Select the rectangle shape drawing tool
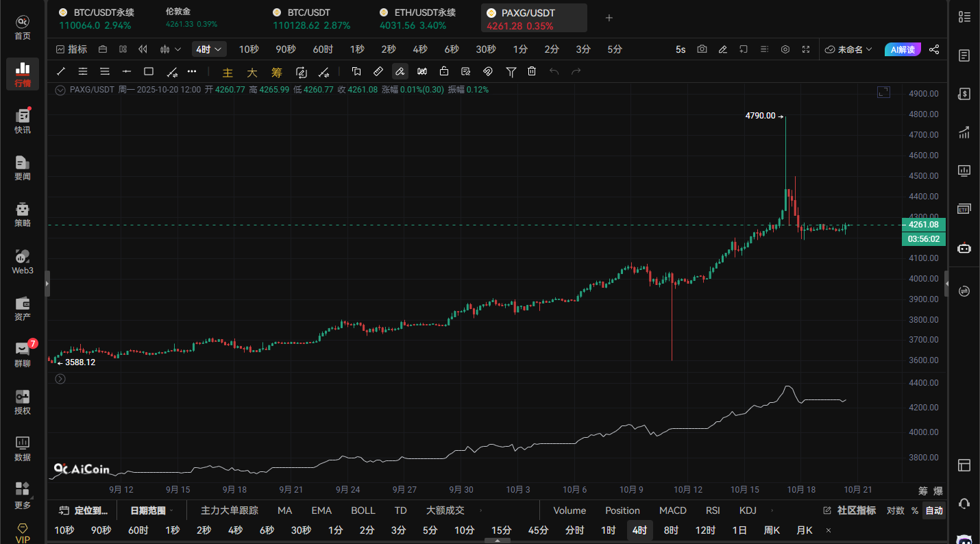The height and width of the screenshot is (544, 980). [x=149, y=71]
